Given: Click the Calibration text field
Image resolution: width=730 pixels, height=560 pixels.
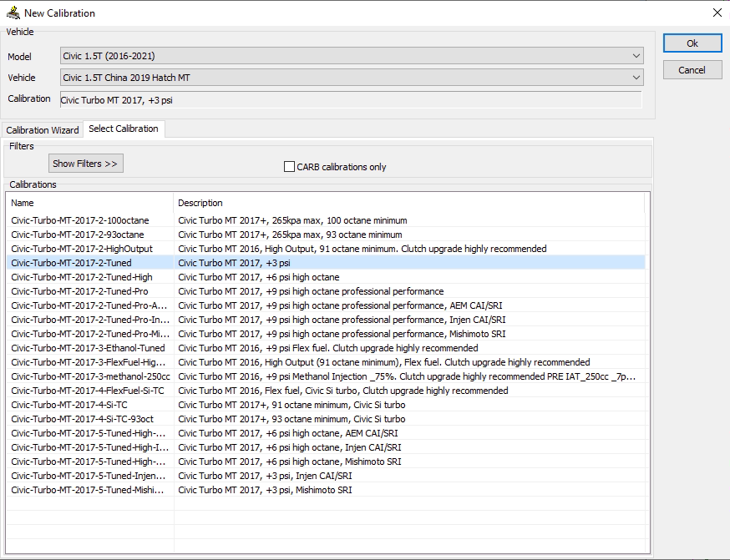Looking at the screenshot, I should coord(351,100).
